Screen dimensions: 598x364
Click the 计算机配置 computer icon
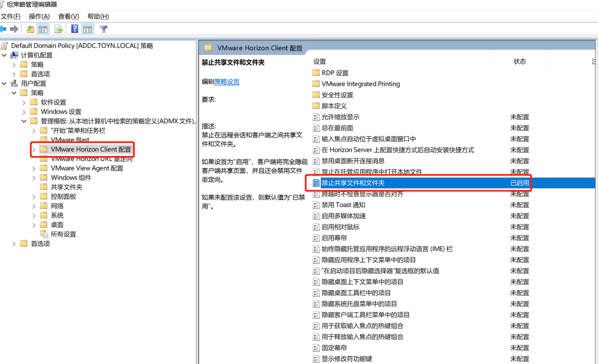click(14, 55)
